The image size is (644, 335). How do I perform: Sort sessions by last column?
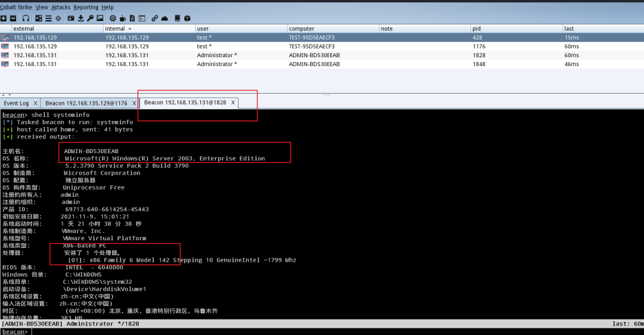click(x=603, y=29)
